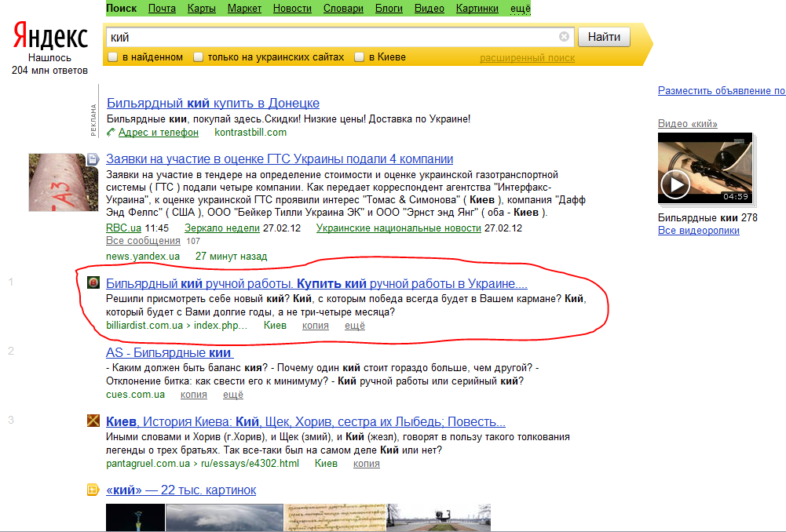Open the Яндекс logo homepage
Screen dimensions: 786x532
50,35
